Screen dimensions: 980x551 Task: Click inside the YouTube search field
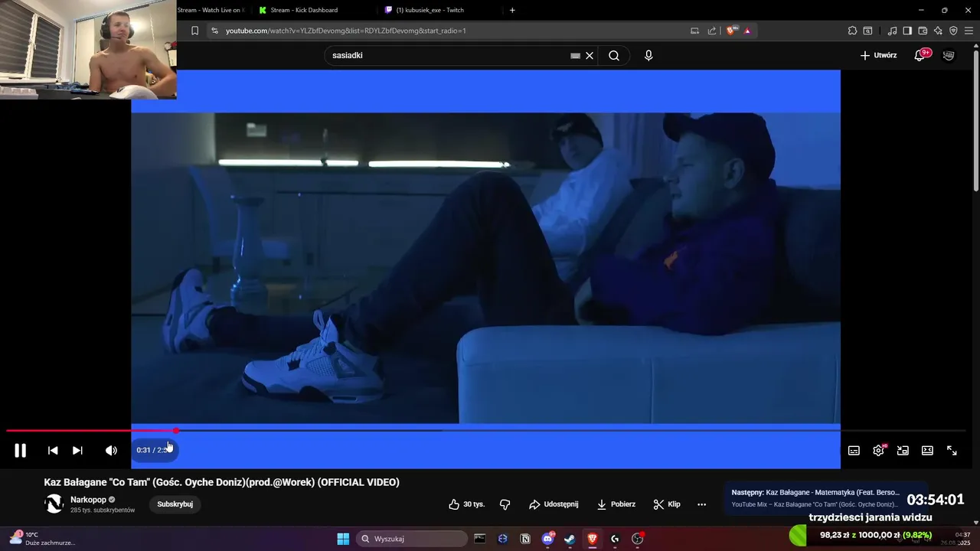pyautogui.click(x=448, y=55)
